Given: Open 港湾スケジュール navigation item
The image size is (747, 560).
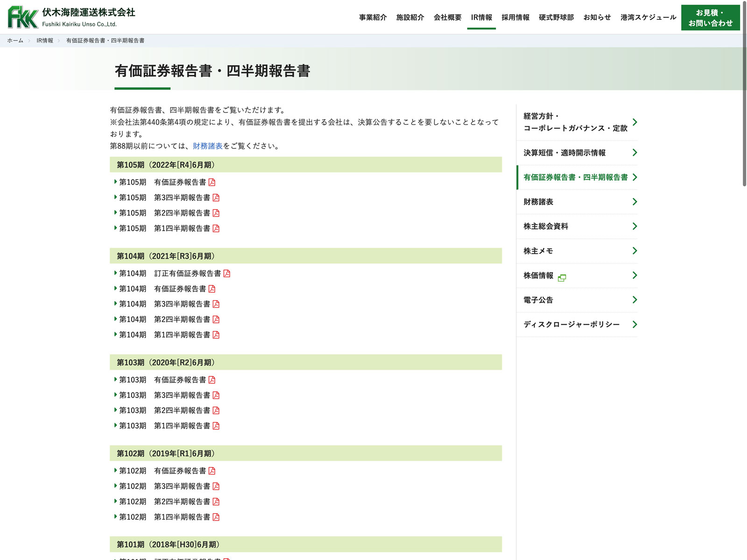Looking at the screenshot, I should click(x=648, y=17).
